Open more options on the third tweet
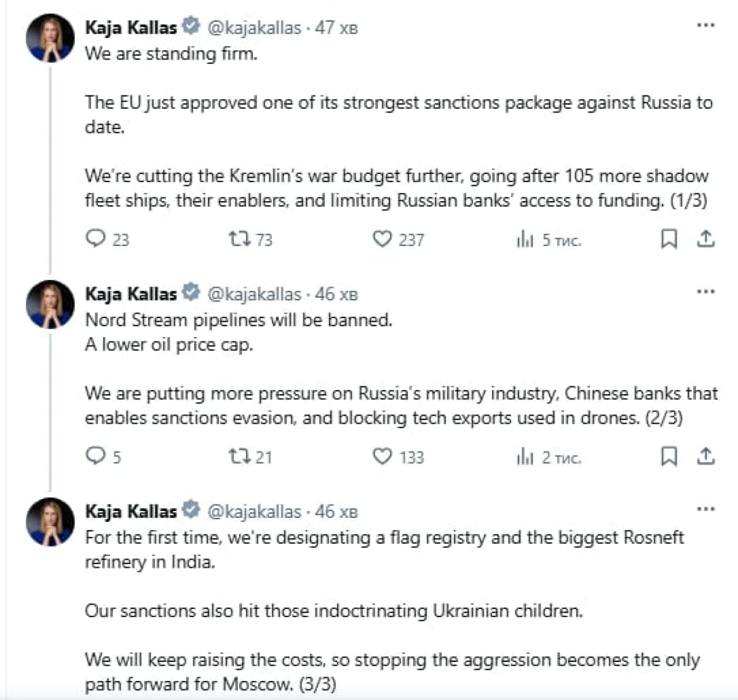This screenshot has width=738, height=700. 705,509
